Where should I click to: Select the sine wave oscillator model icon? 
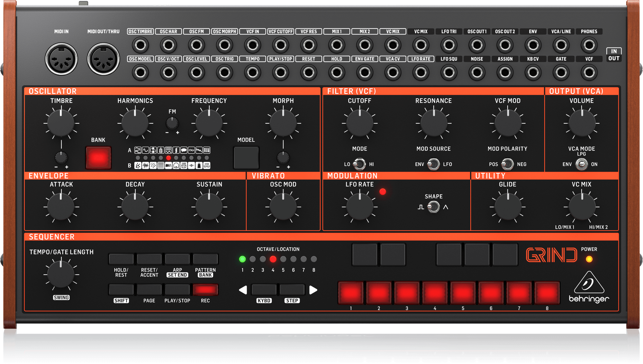145,150
